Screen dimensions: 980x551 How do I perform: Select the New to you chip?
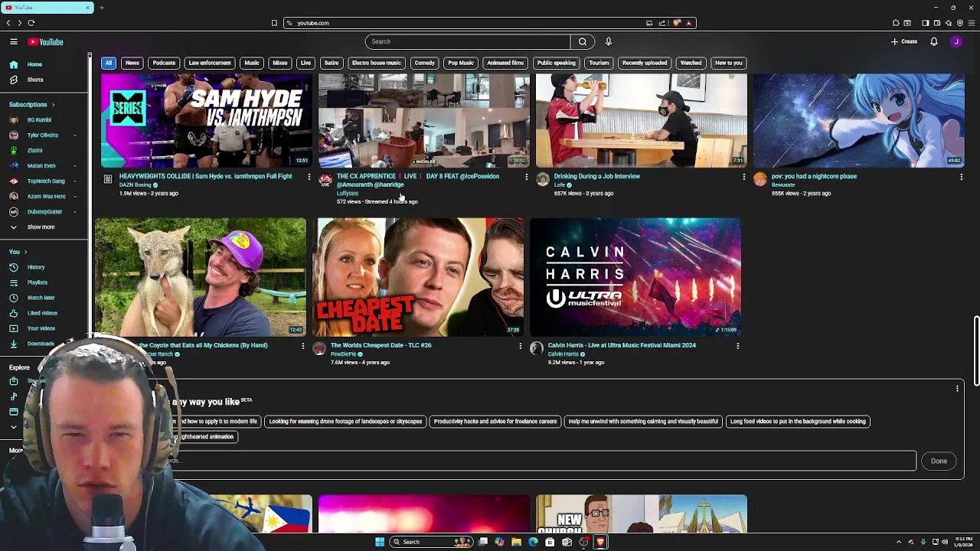[x=729, y=63]
